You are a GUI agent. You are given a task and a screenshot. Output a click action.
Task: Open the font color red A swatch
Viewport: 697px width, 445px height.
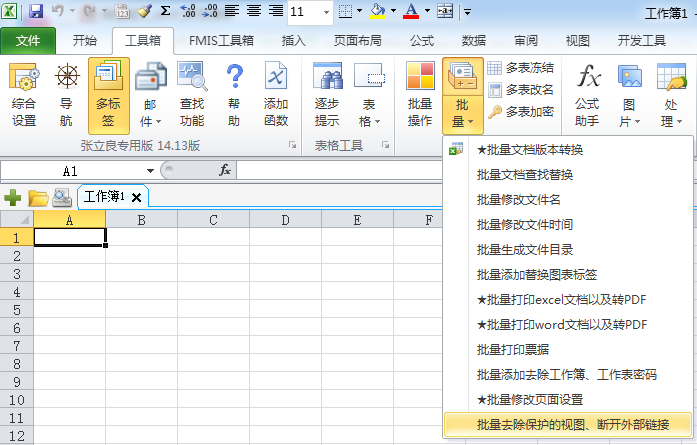coord(411,12)
